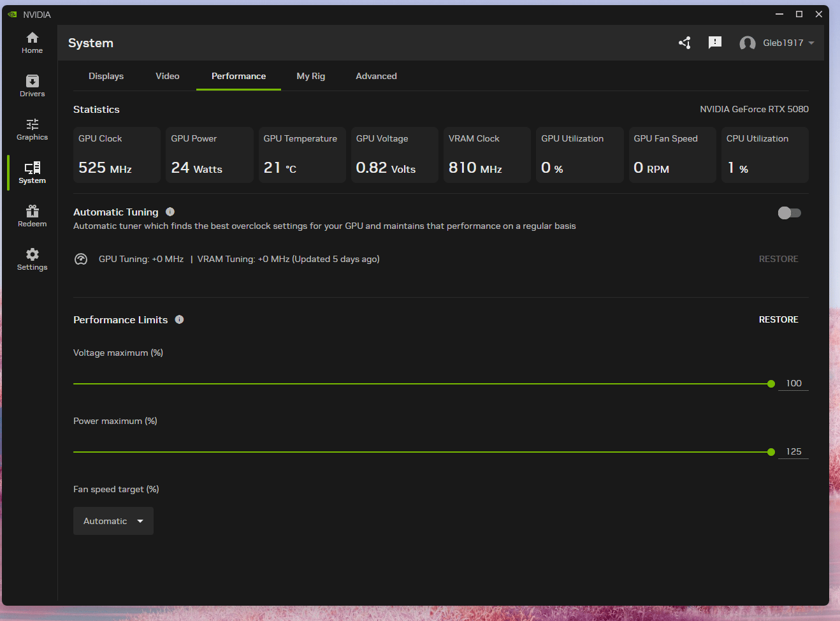
Task: Click the info icon beside Performance Limits
Action: click(179, 319)
